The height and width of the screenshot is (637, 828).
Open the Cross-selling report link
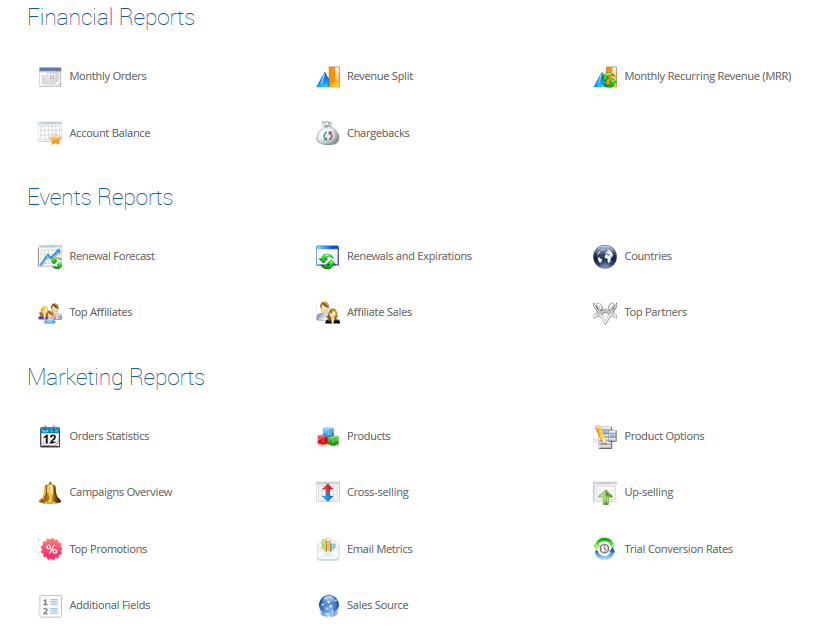(x=377, y=493)
